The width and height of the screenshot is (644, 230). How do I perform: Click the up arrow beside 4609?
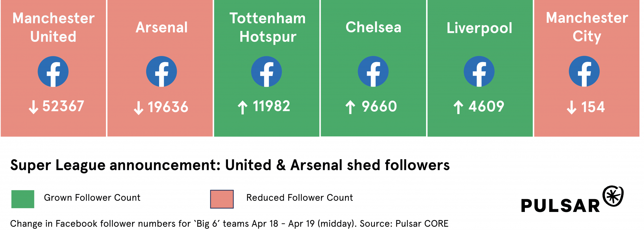[458, 107]
